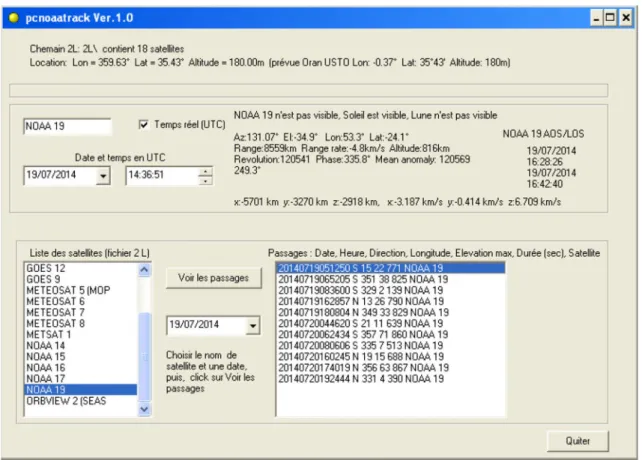
Task: Select GOES 12 in satellite list
Action: point(81,268)
